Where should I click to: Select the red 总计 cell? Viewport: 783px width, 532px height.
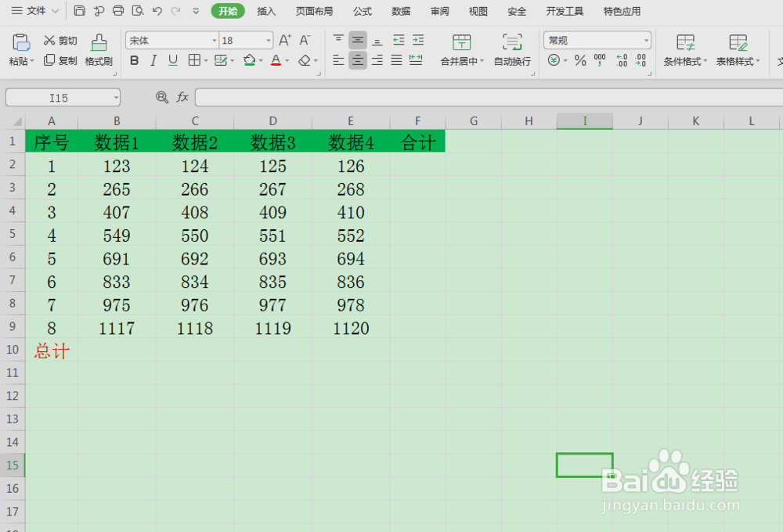click(52, 350)
